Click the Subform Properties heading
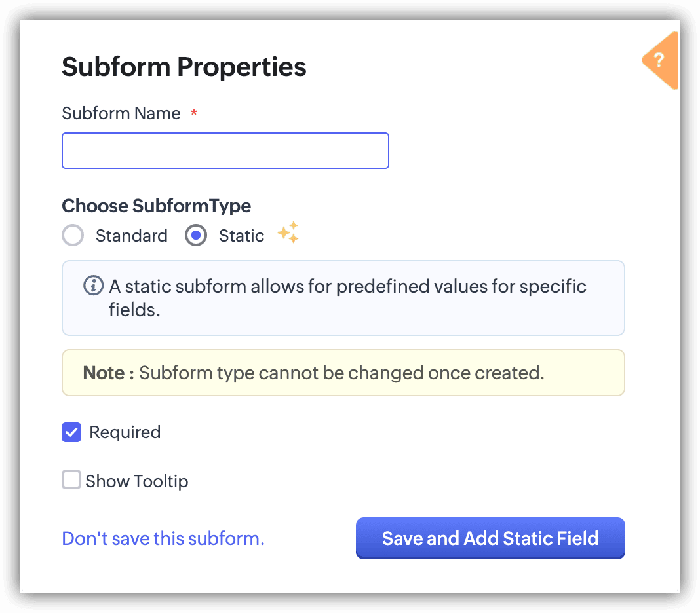 [184, 67]
